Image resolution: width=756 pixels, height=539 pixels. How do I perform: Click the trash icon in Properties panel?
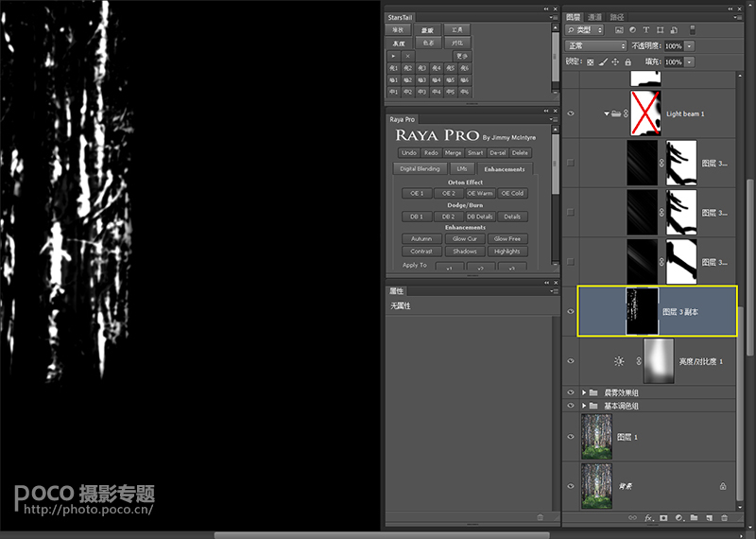(540, 517)
